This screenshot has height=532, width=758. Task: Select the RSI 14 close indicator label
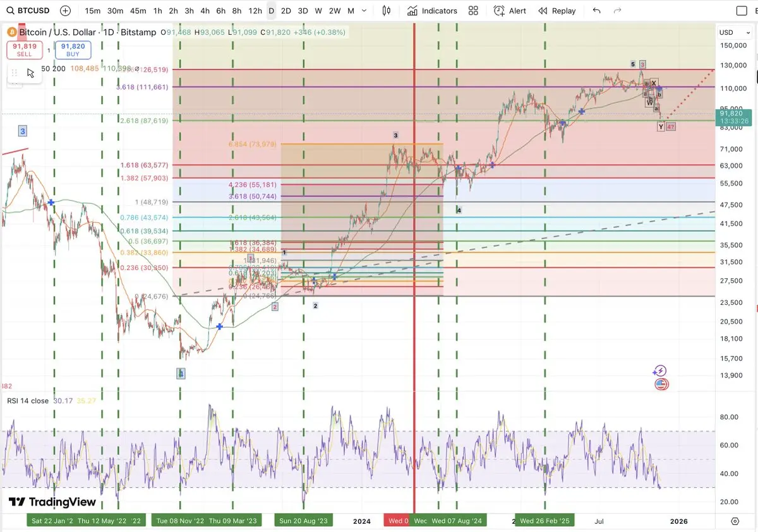(28, 401)
